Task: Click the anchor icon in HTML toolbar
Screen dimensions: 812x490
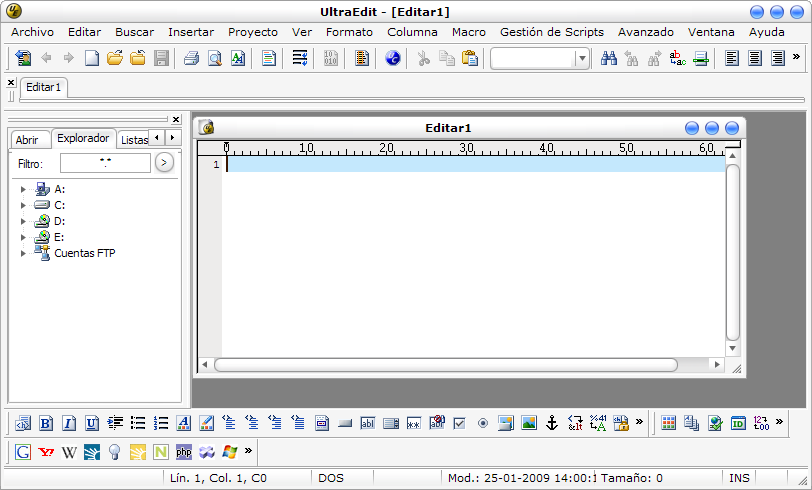Action: (x=550, y=423)
